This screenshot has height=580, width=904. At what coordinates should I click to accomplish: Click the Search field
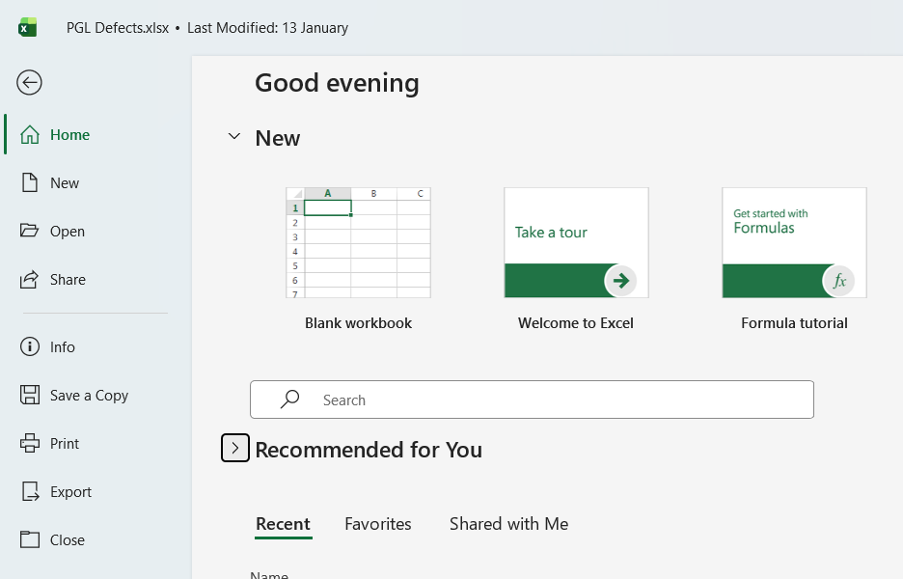[531, 400]
